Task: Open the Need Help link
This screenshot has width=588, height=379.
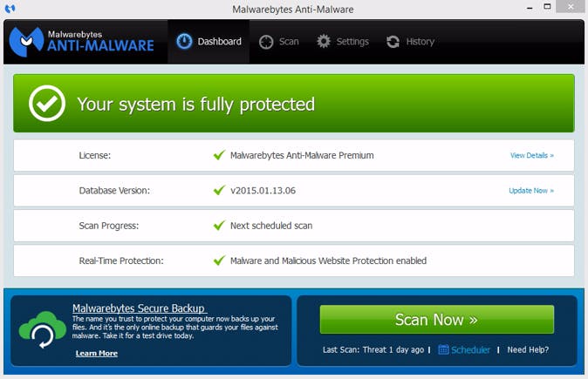Action: click(529, 349)
